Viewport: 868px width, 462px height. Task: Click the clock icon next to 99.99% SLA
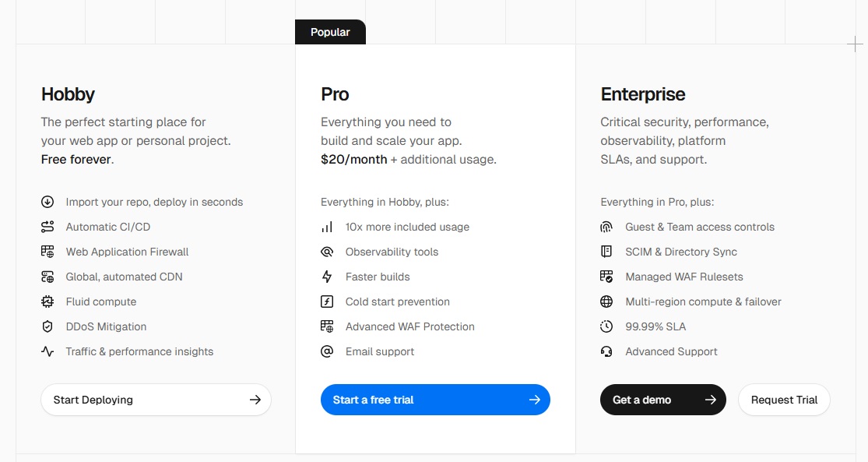(x=606, y=327)
